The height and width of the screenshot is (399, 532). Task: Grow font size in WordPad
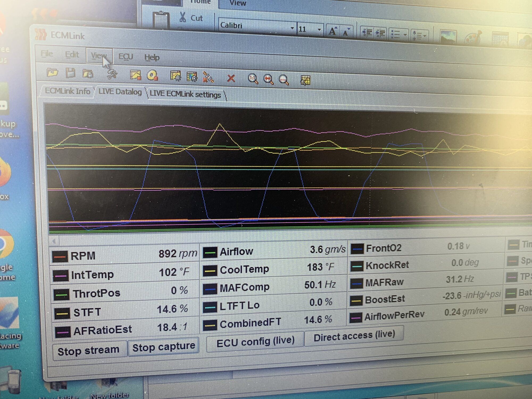[x=333, y=32]
